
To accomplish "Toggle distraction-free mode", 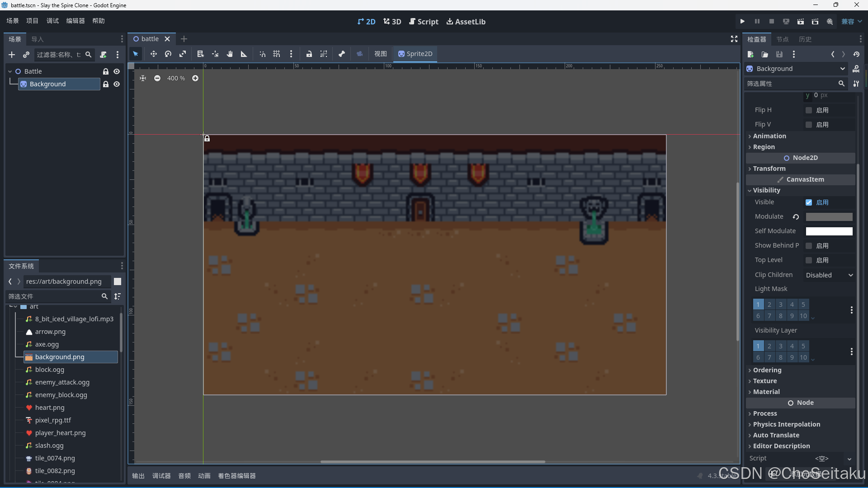I will 734,39.
